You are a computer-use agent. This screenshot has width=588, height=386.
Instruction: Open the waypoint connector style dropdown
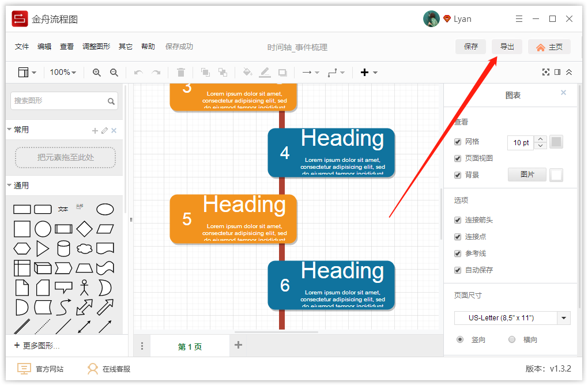336,73
